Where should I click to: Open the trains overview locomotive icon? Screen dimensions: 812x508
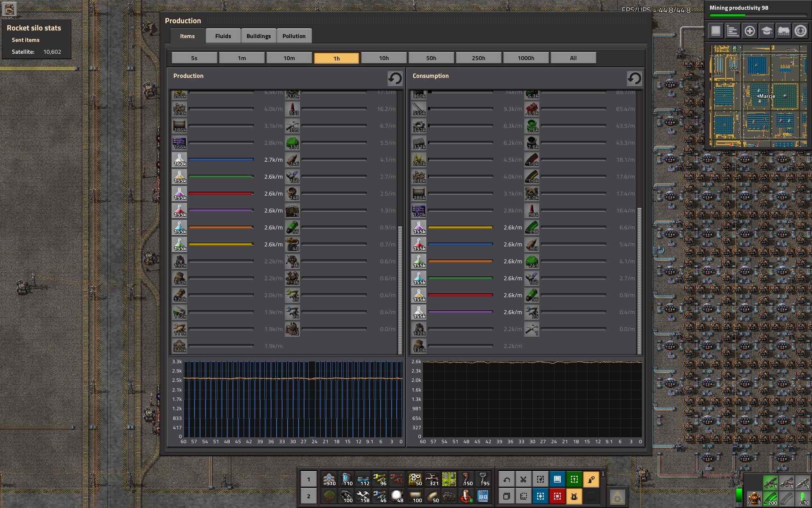tap(783, 31)
